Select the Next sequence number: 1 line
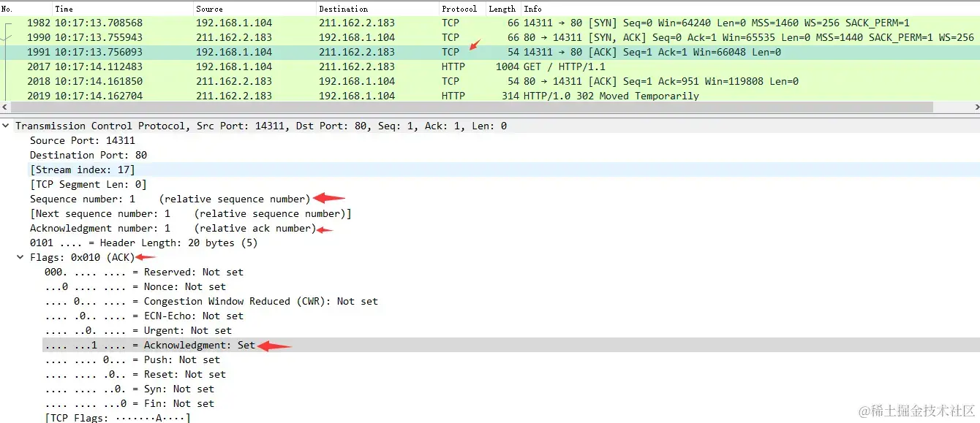The width and height of the screenshot is (980, 423). 190,213
